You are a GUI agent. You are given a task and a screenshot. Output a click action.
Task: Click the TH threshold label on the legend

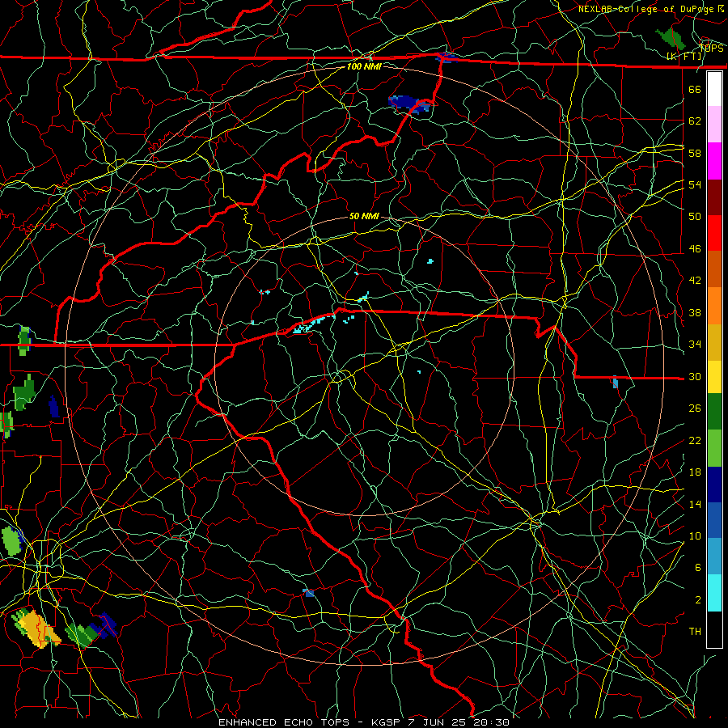tap(695, 632)
